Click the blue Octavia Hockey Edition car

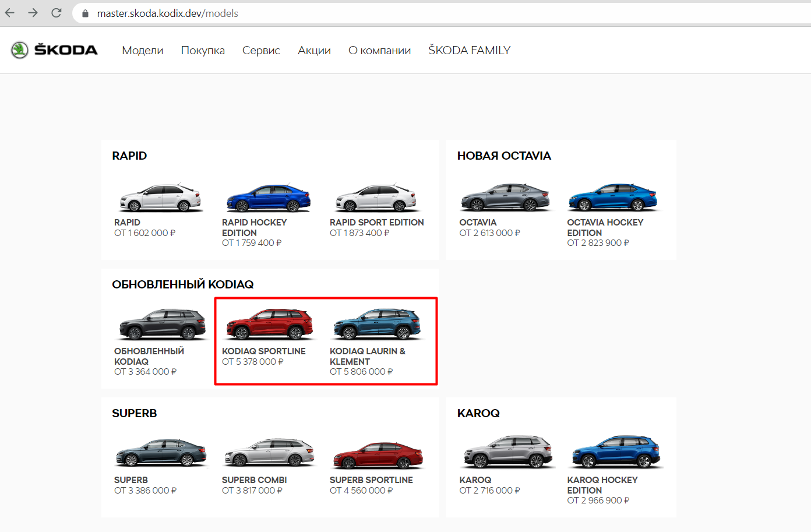(613, 197)
